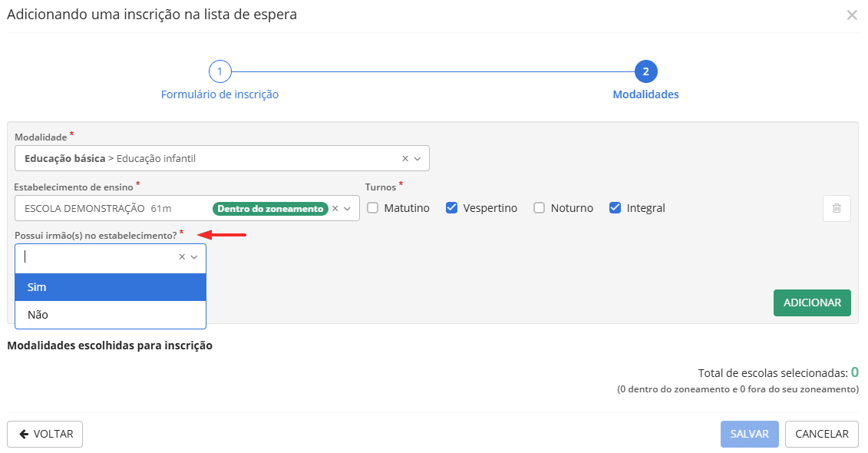The height and width of the screenshot is (453, 868).
Task: Click step circle 1 in the wizard
Action: coord(220,71)
